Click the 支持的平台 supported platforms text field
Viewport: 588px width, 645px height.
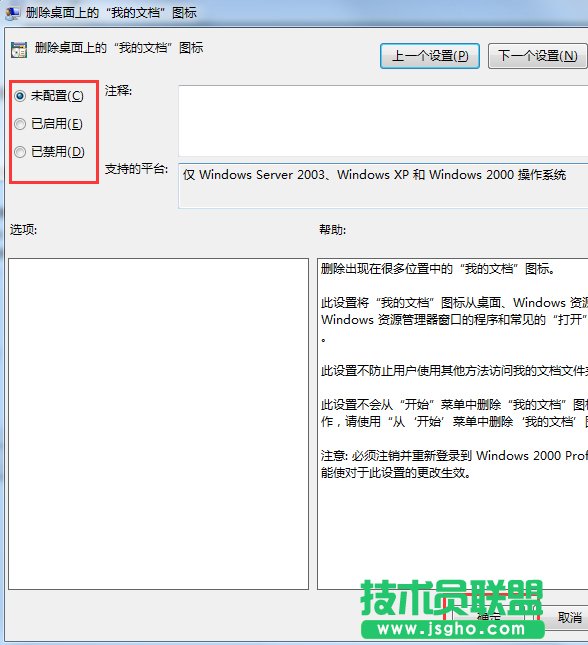[x=383, y=186]
